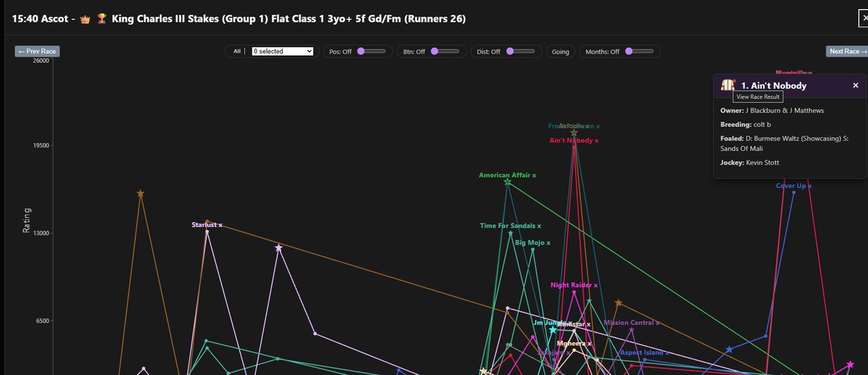Go to the next race
Screen dimensions: 868x375
[x=846, y=51]
